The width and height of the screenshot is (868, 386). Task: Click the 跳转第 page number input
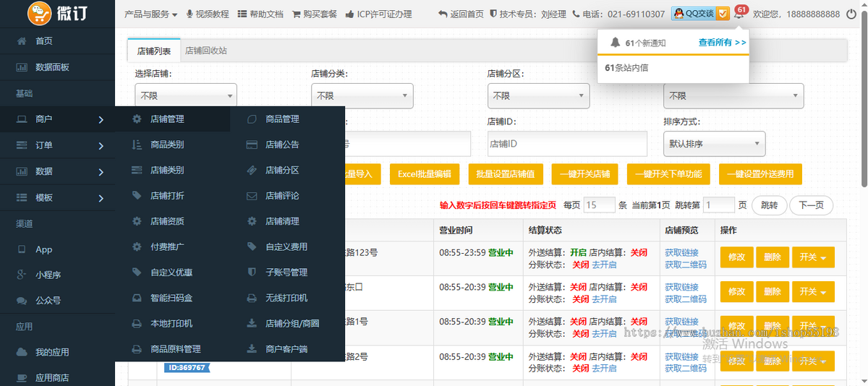point(719,205)
